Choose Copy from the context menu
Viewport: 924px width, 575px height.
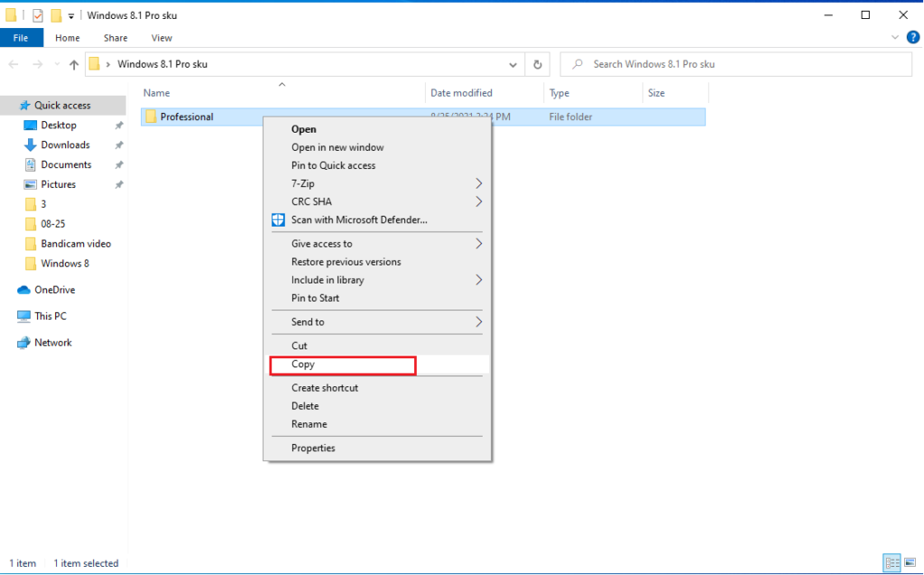click(303, 365)
